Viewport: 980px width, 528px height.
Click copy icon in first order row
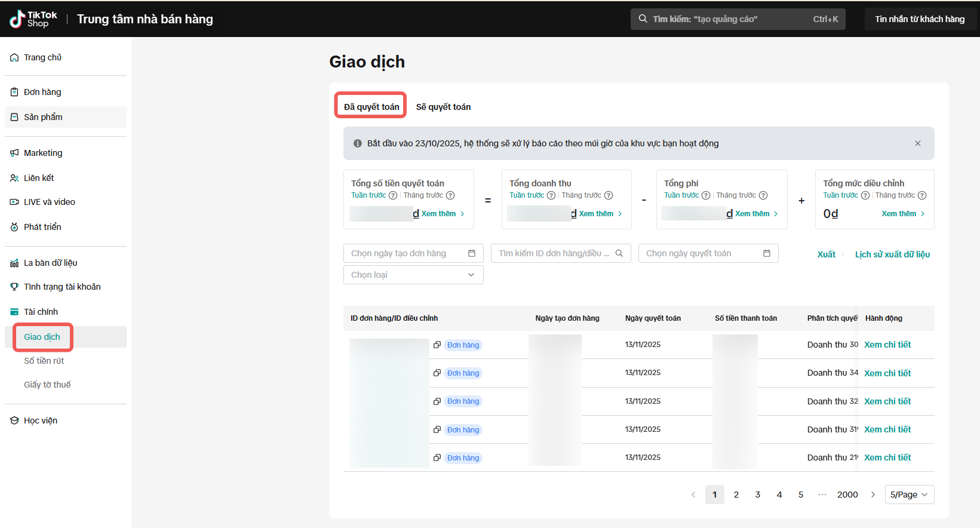437,345
